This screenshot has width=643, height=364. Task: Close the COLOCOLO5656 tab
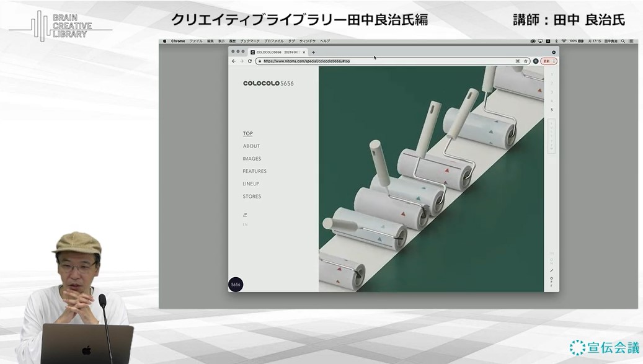pyautogui.click(x=304, y=53)
